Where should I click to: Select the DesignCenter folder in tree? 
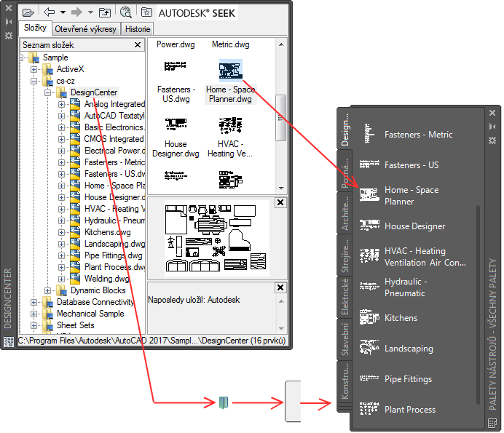94,92
